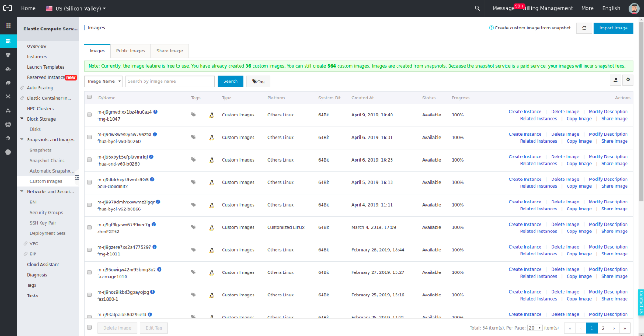Open the export images icon above the table
The height and width of the screenshot is (336, 644).
615,80
